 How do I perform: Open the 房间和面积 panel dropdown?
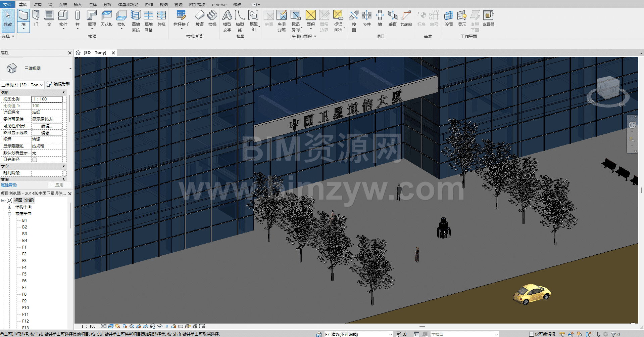pos(304,36)
